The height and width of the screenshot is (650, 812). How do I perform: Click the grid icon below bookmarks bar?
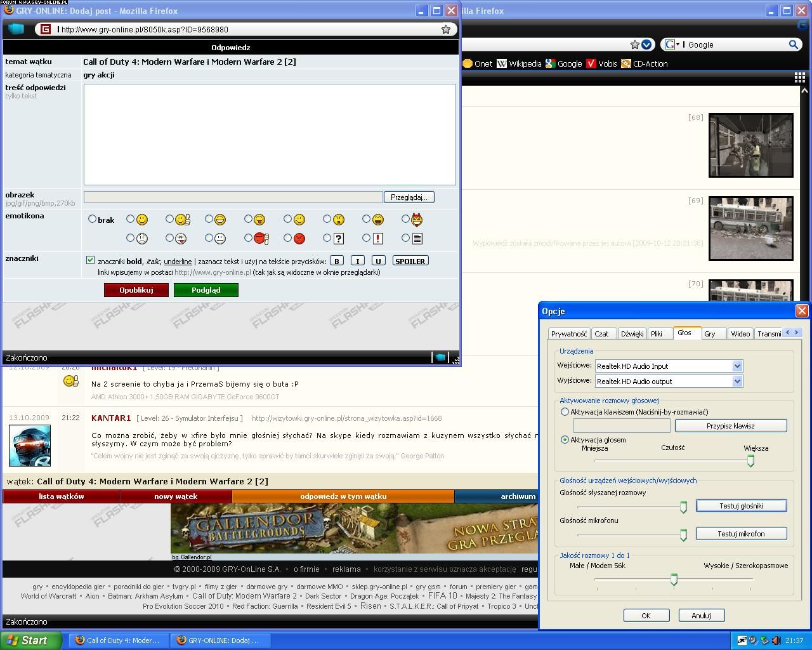coord(800,77)
